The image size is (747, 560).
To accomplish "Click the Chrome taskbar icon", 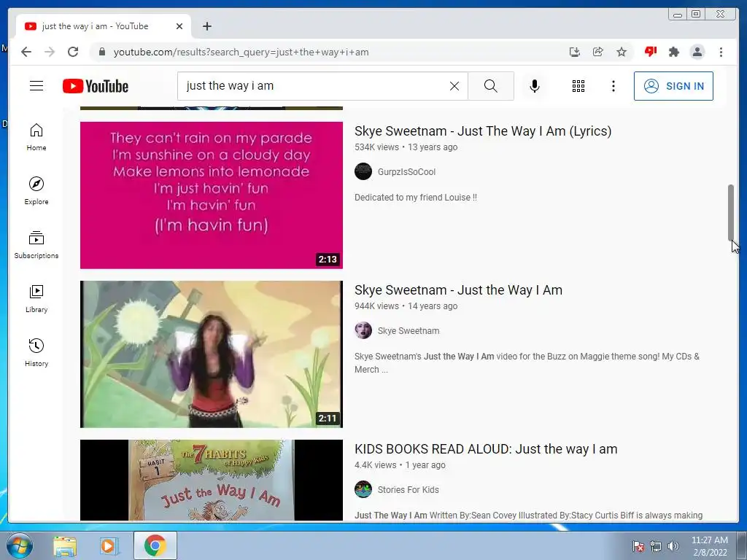I will (155, 545).
